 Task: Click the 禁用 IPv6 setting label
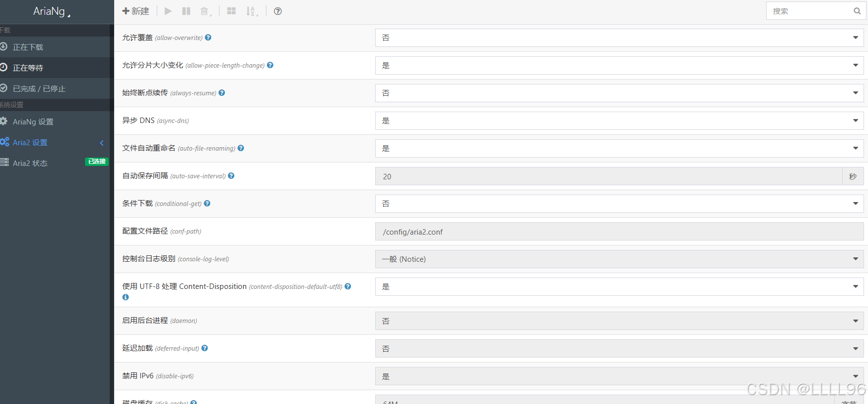pos(138,376)
